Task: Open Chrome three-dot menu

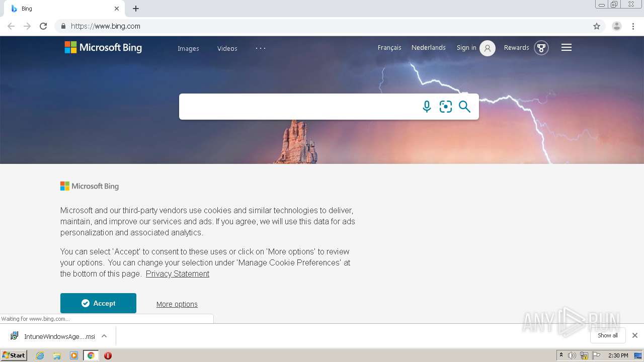Action: click(633, 26)
